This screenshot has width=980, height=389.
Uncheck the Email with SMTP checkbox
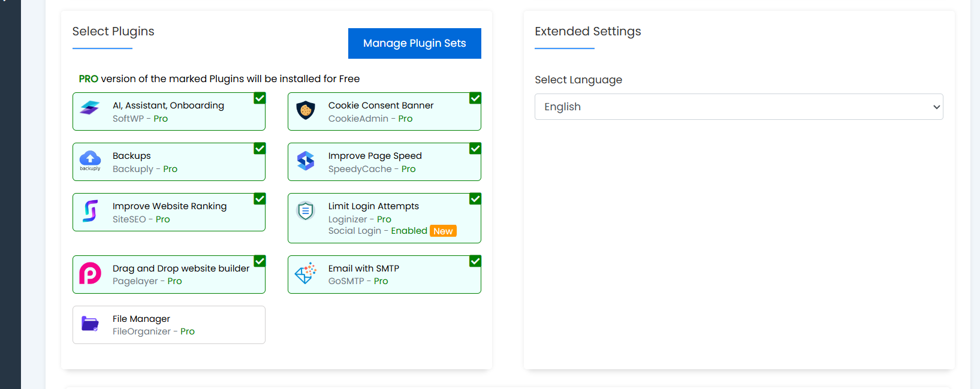point(475,261)
